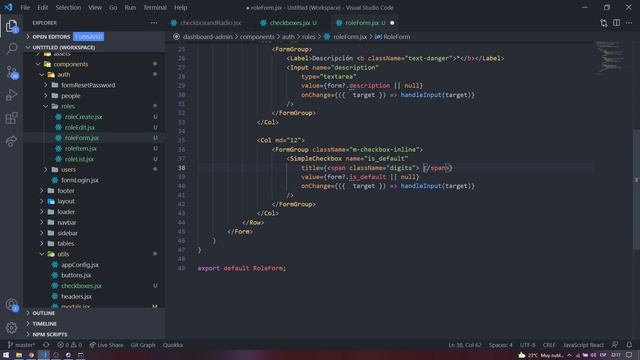Open the Live Share activity bar icon
This screenshot has width=640, height=360.
[x=11, y=141]
